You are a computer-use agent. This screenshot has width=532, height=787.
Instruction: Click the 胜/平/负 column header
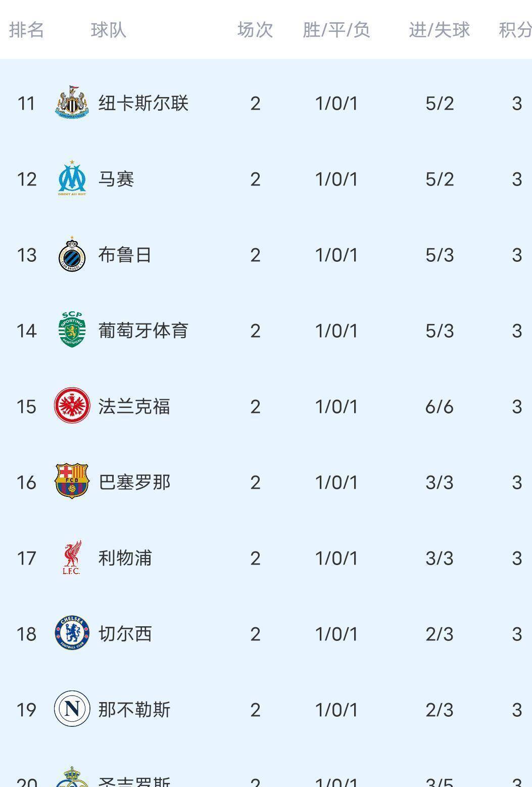tap(336, 30)
